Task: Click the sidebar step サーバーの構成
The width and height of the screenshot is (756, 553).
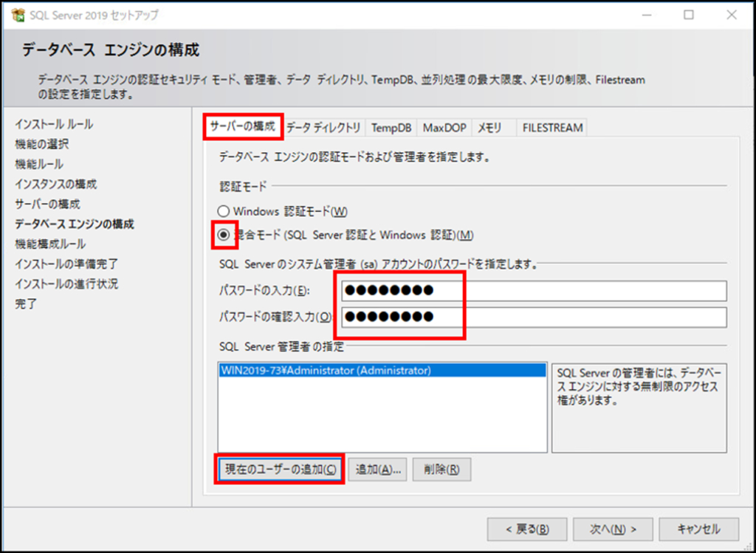Action: click(x=47, y=204)
